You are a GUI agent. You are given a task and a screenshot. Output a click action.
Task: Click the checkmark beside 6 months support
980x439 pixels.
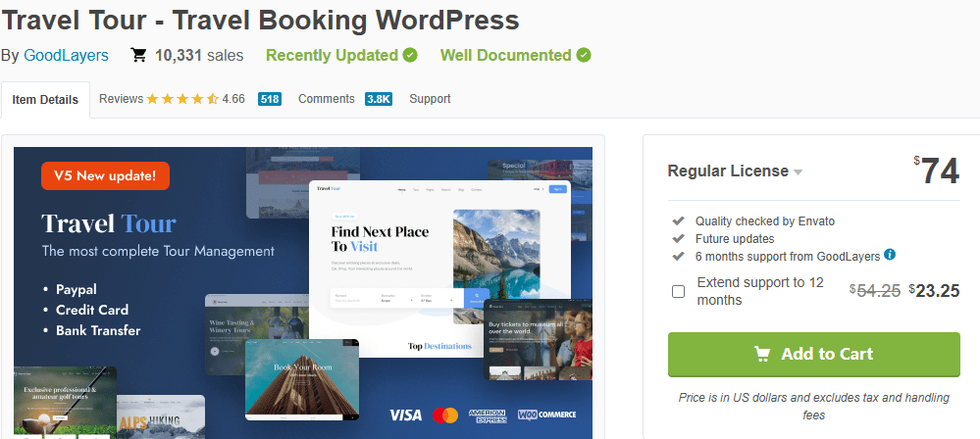point(678,256)
